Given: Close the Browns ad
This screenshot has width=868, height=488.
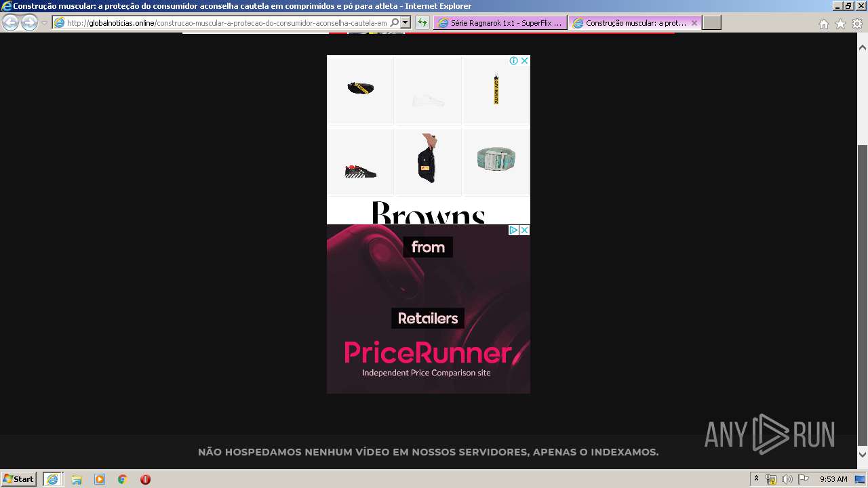Looking at the screenshot, I should (524, 60).
